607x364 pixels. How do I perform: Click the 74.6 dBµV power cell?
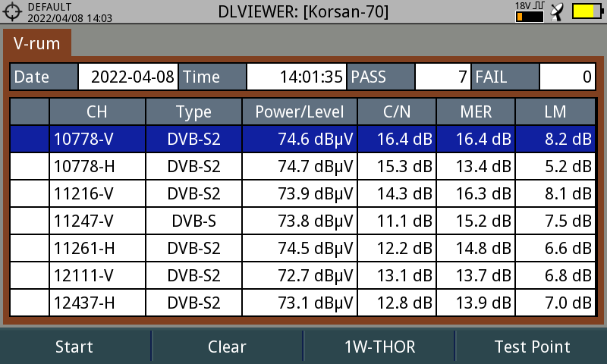(300, 139)
